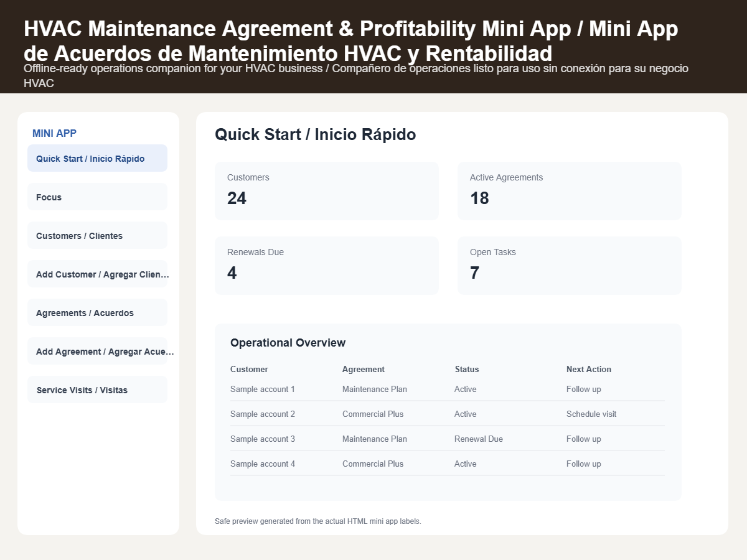Image resolution: width=747 pixels, height=560 pixels.
Task: Open Add Customer / Agregar Cliente
Action: click(97, 274)
